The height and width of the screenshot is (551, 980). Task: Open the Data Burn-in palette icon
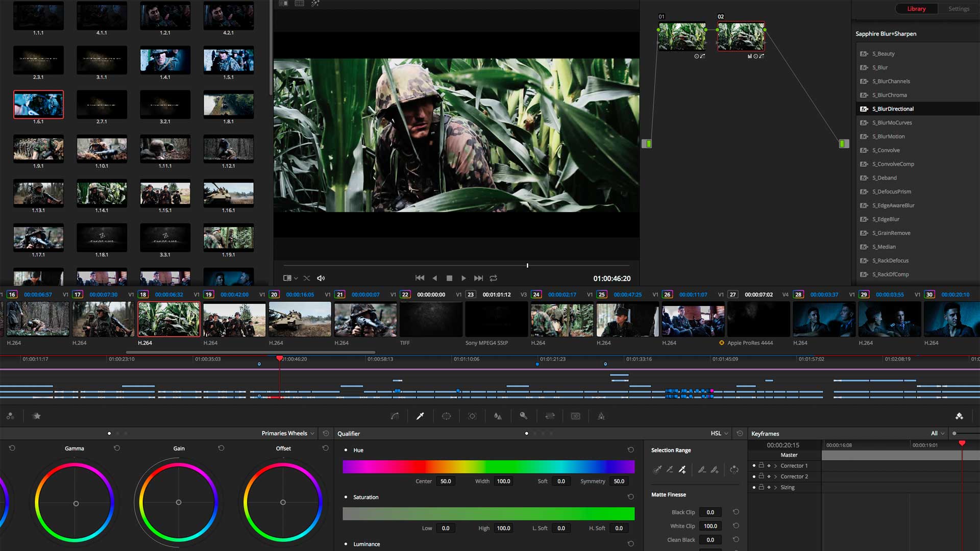[x=601, y=416]
